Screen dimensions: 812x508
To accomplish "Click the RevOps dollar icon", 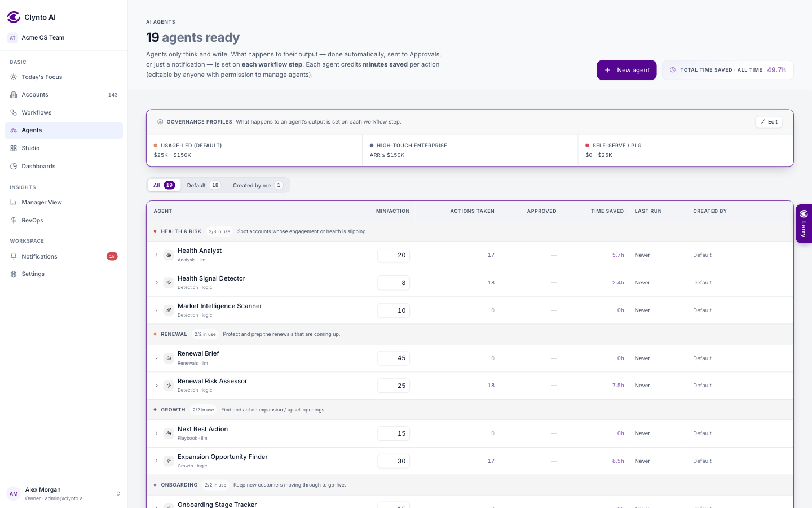I will pyautogui.click(x=14, y=220).
